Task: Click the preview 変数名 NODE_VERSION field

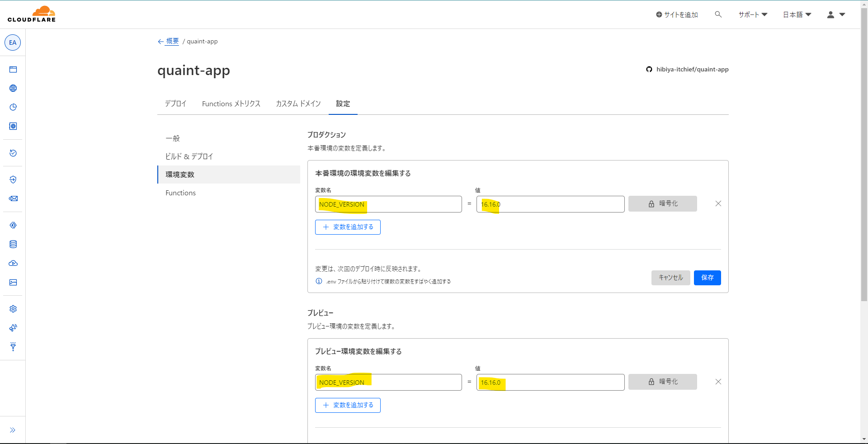Action: 388,382
